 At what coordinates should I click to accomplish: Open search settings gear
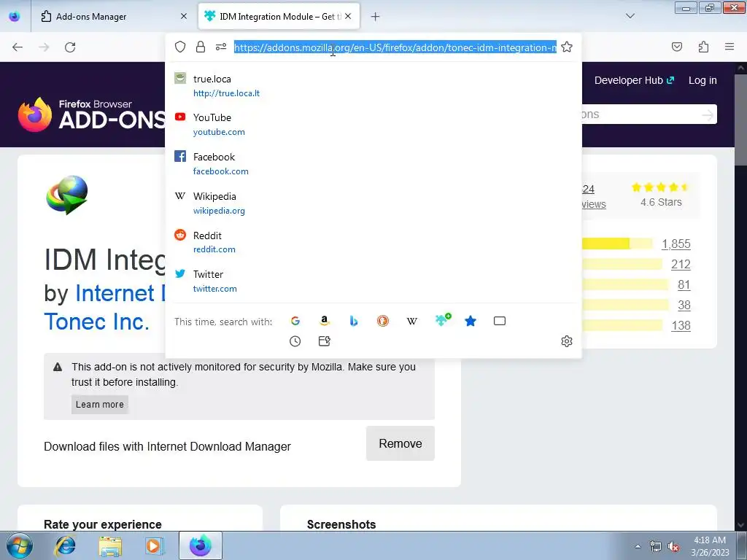tap(566, 341)
